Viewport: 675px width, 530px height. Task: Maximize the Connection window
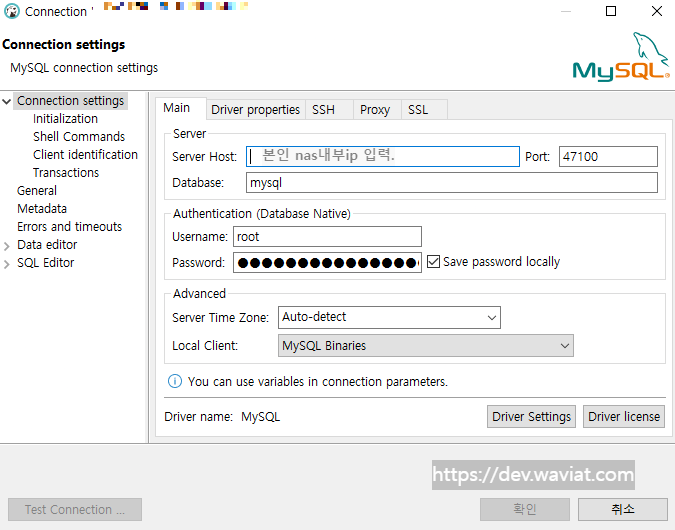(x=611, y=11)
